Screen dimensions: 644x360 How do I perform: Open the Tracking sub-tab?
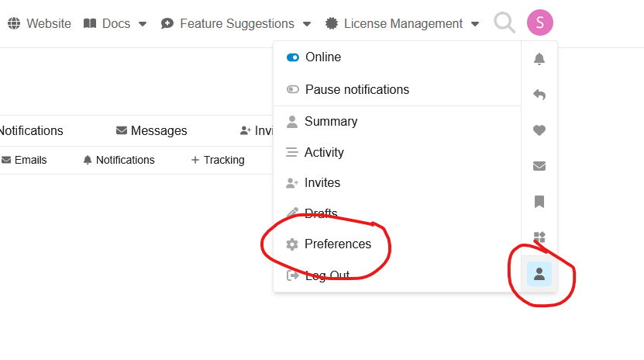218,160
